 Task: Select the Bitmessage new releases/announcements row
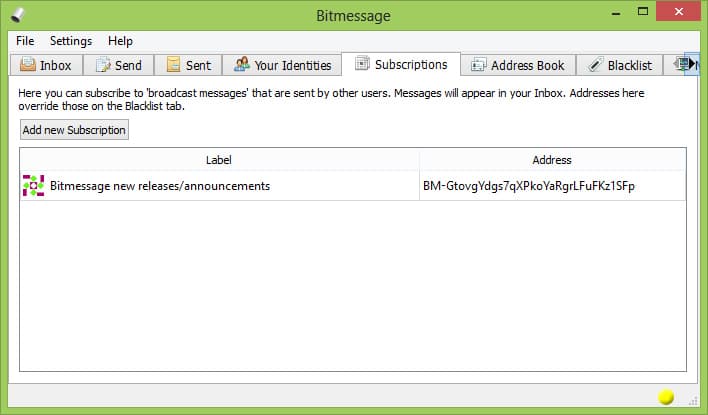(353, 186)
